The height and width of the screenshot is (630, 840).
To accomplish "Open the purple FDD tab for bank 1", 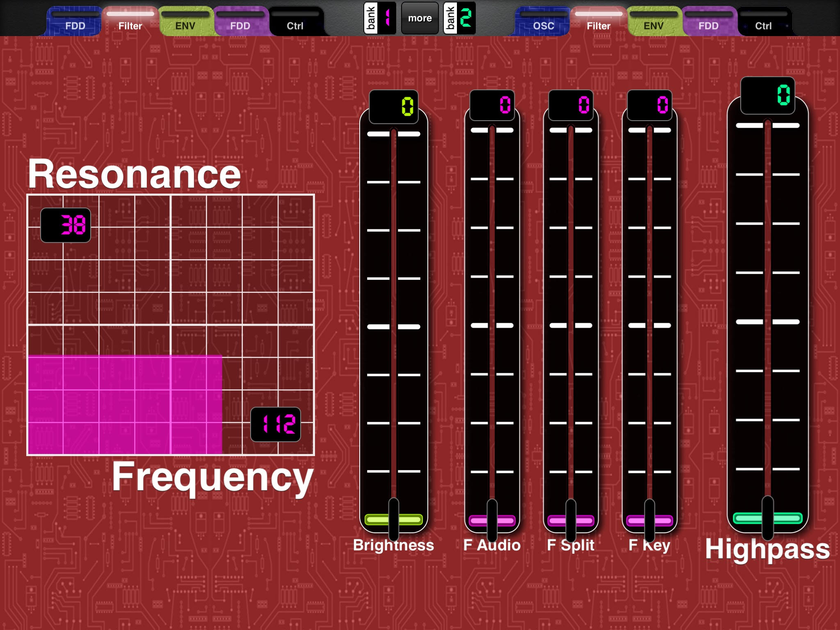I will (x=240, y=21).
